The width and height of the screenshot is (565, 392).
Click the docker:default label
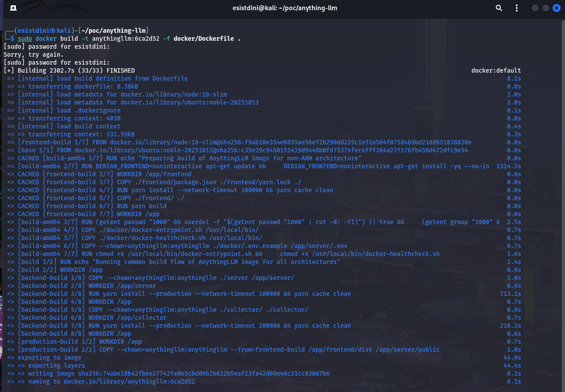point(496,70)
